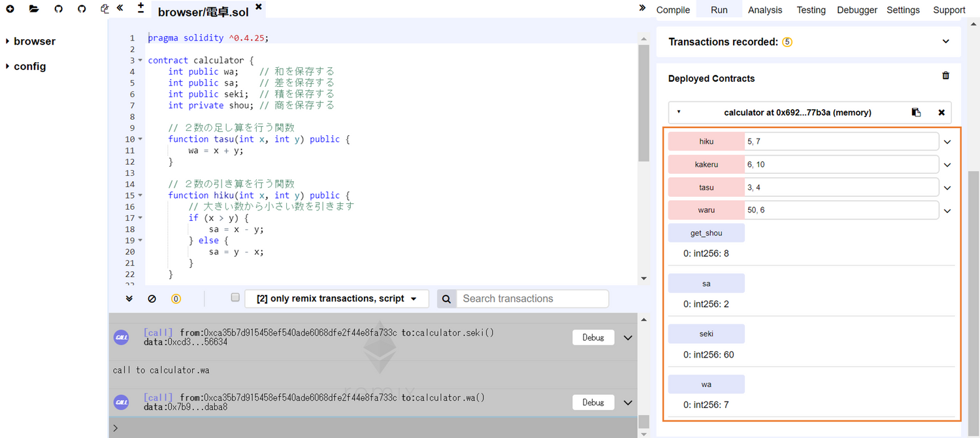
Task: Click the search magnifier icon in terminal
Action: click(x=446, y=299)
